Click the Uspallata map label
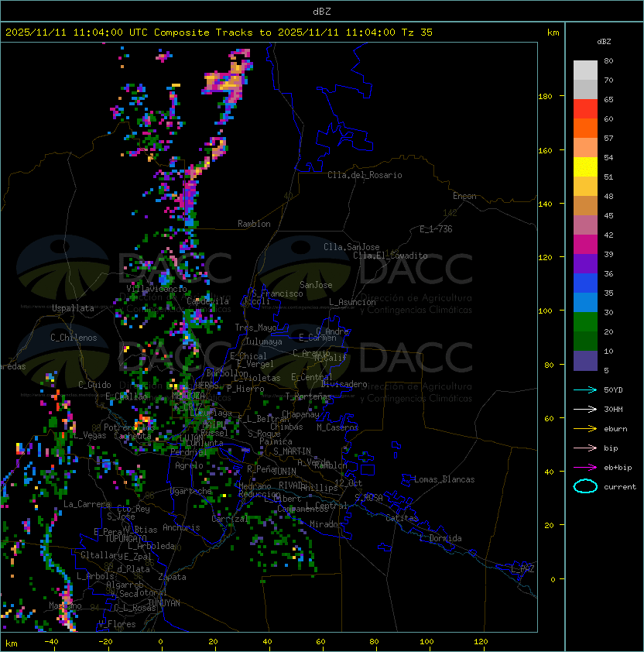This screenshot has height=652, width=644. click(x=73, y=308)
